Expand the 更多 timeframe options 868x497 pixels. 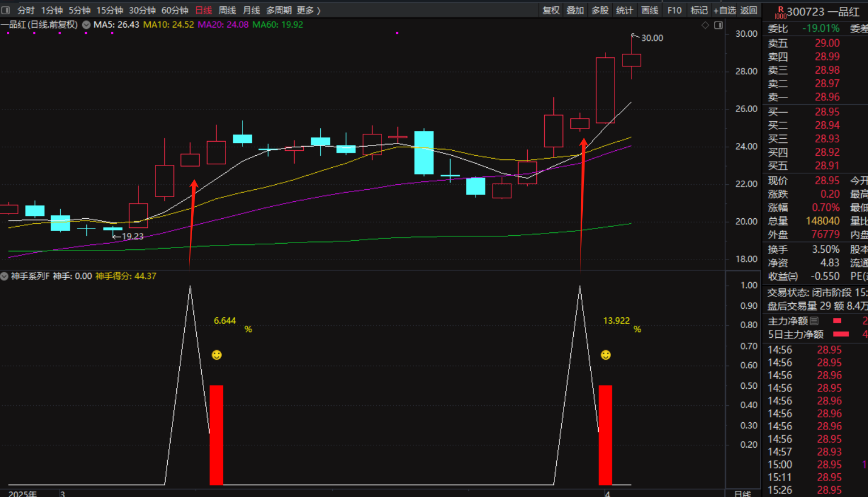pos(308,10)
